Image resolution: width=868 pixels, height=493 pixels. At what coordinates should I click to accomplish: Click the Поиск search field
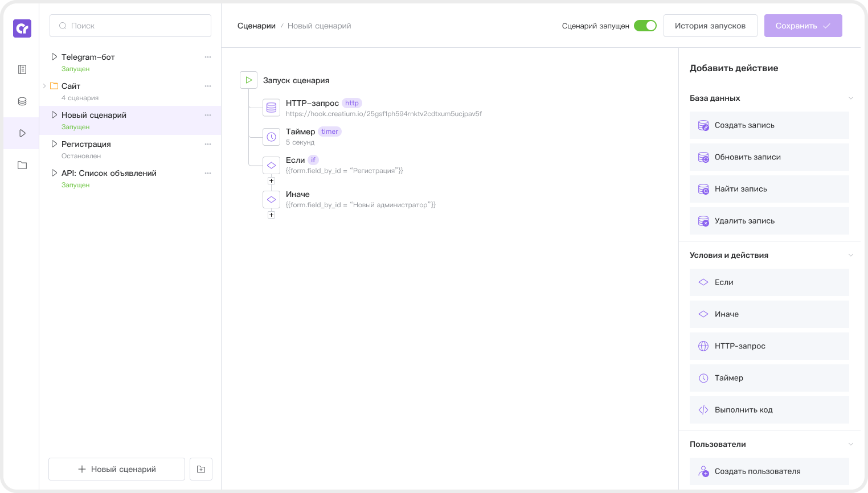pyautogui.click(x=130, y=26)
